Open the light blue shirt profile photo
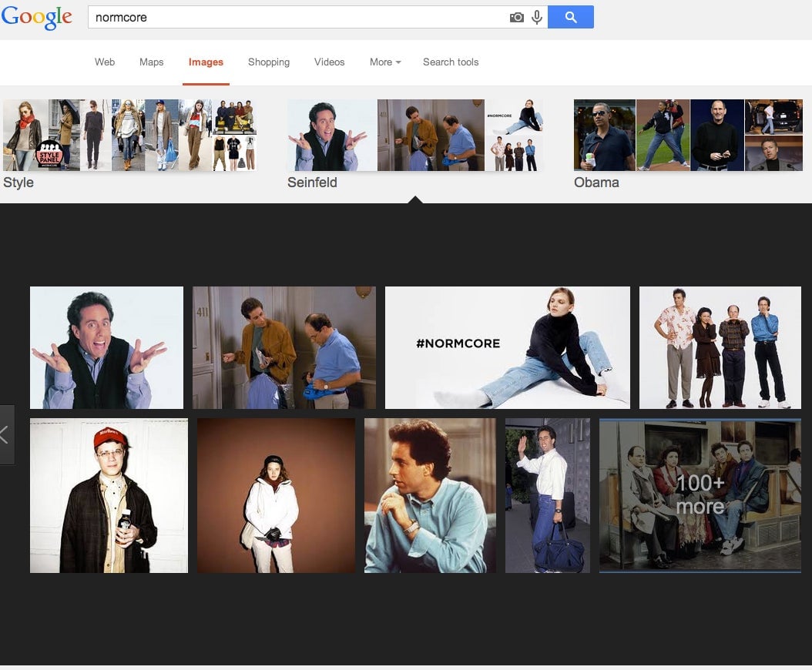This screenshot has width=812, height=670. coord(431,495)
